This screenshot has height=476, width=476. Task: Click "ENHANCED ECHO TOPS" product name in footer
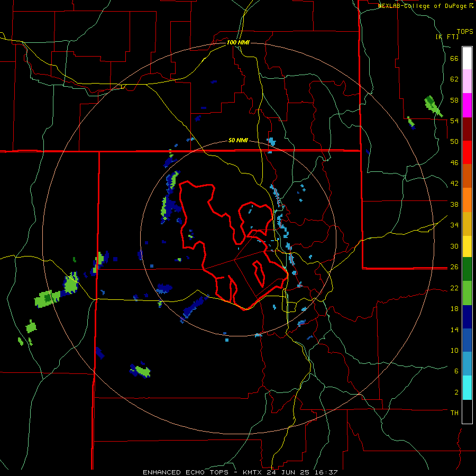tap(186, 472)
